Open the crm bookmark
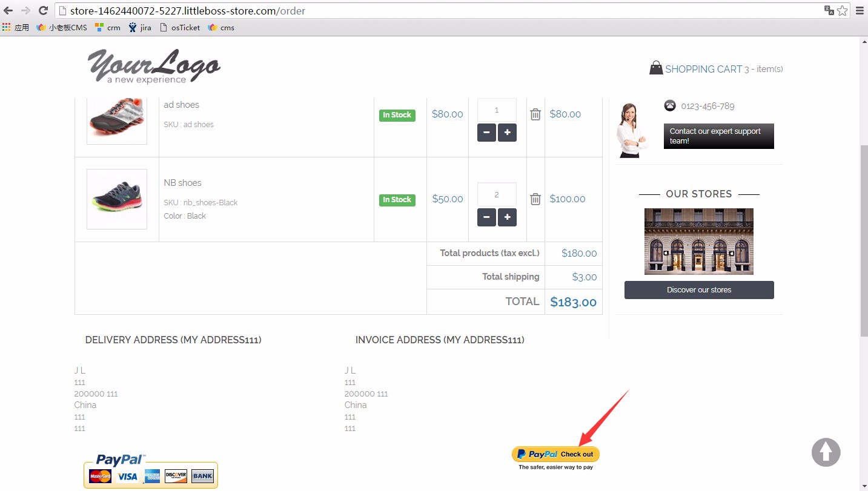Screen dimensions: 868x491 108,27
